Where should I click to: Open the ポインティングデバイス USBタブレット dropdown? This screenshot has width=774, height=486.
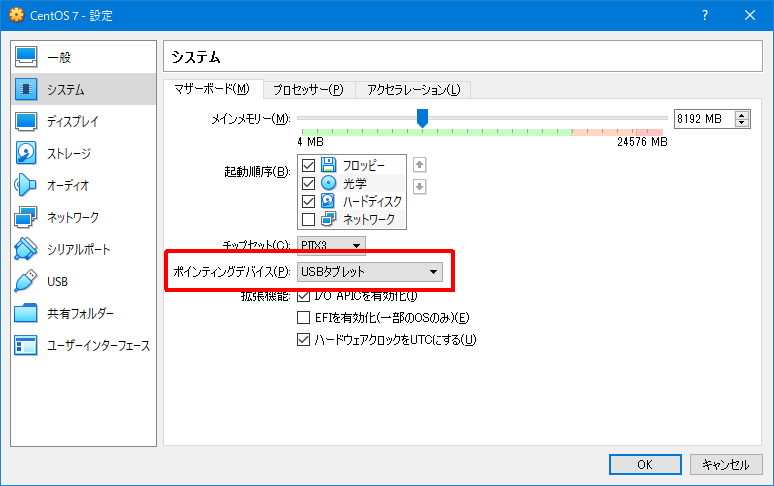point(370,272)
